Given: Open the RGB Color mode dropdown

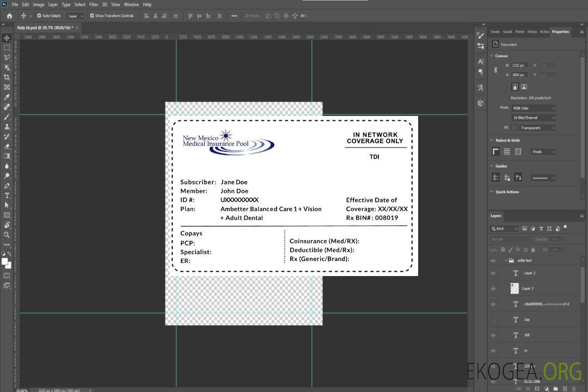Looking at the screenshot, I should click(x=533, y=108).
